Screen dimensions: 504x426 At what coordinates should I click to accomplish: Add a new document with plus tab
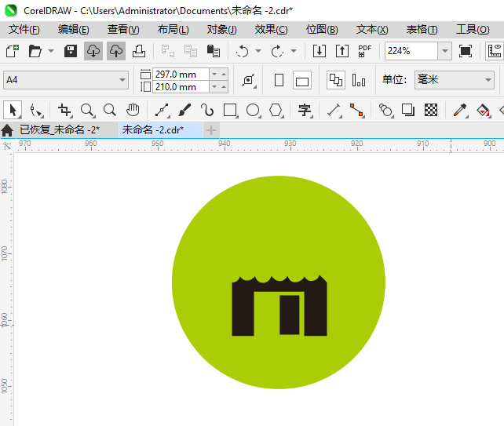click(211, 130)
